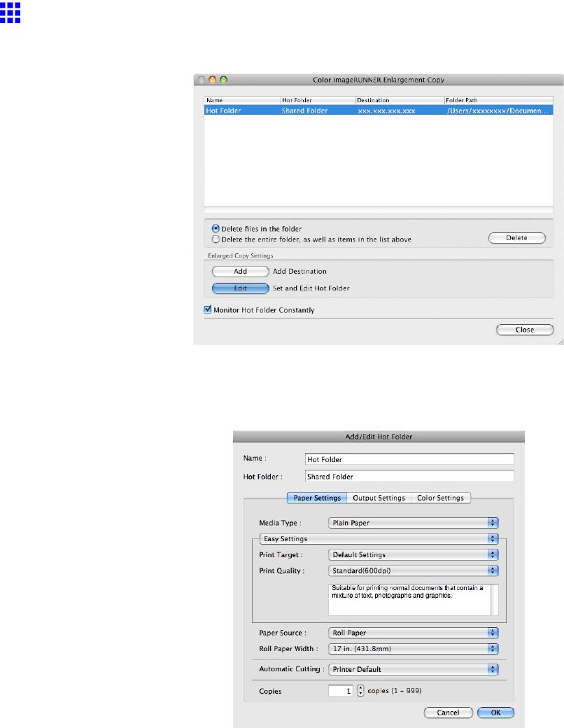Click the Name text field

(x=409, y=459)
